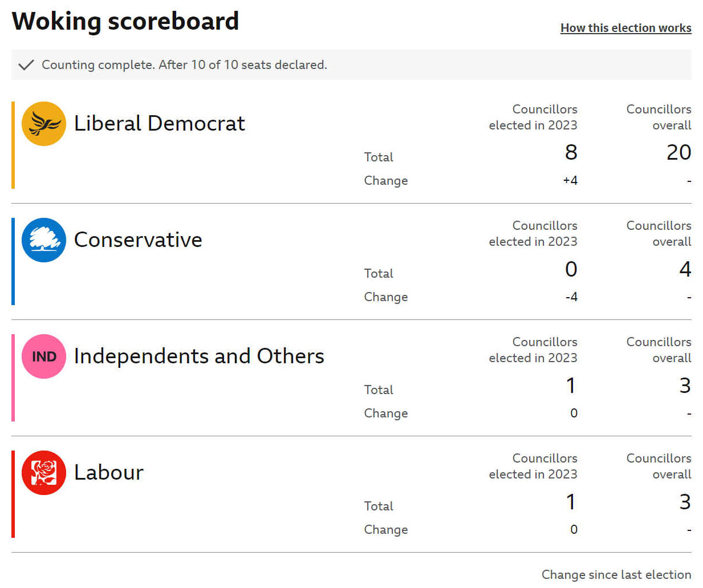Select the Labour party name
The width and height of the screenshot is (703, 588).
coord(109,472)
